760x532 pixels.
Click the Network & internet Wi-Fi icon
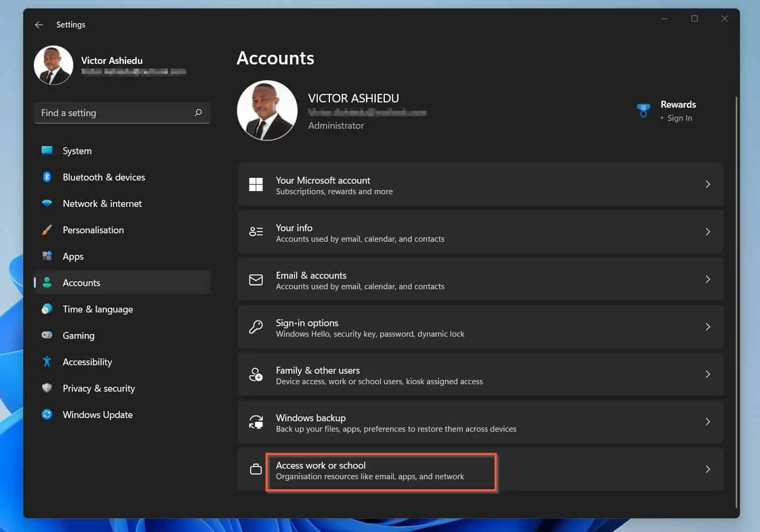(47, 203)
